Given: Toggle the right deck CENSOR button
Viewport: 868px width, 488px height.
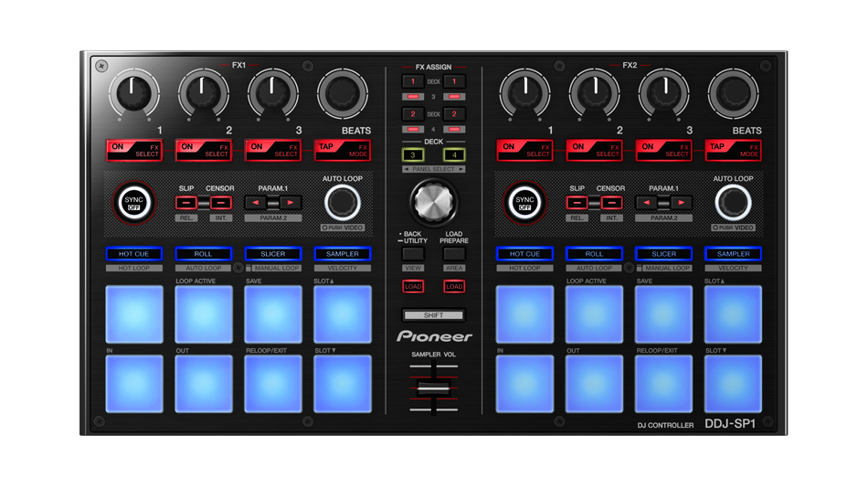Looking at the screenshot, I should click(x=611, y=202).
